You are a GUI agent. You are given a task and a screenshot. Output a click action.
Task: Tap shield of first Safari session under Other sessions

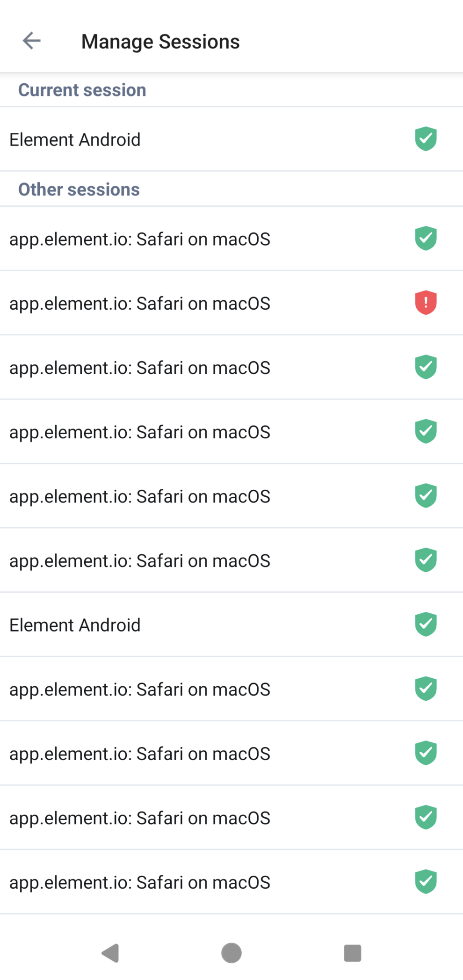tap(426, 239)
